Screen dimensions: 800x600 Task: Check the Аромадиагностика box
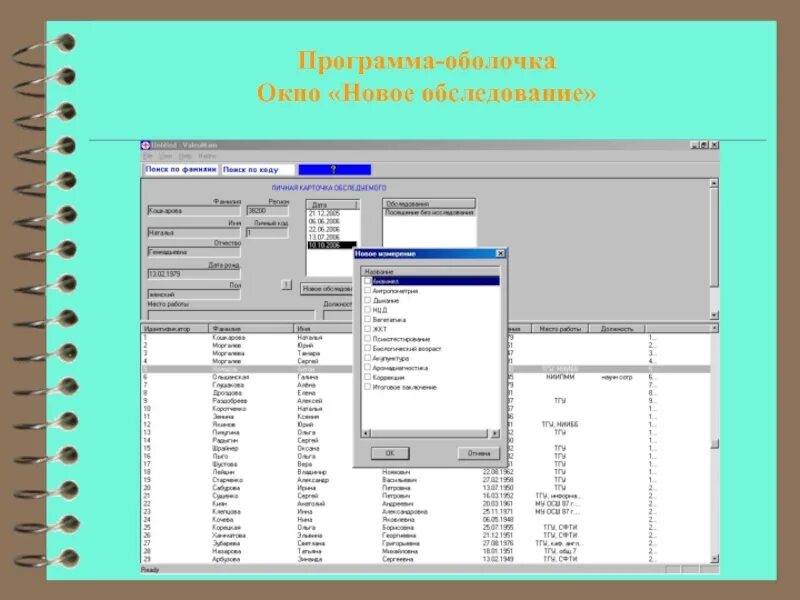[x=367, y=367]
